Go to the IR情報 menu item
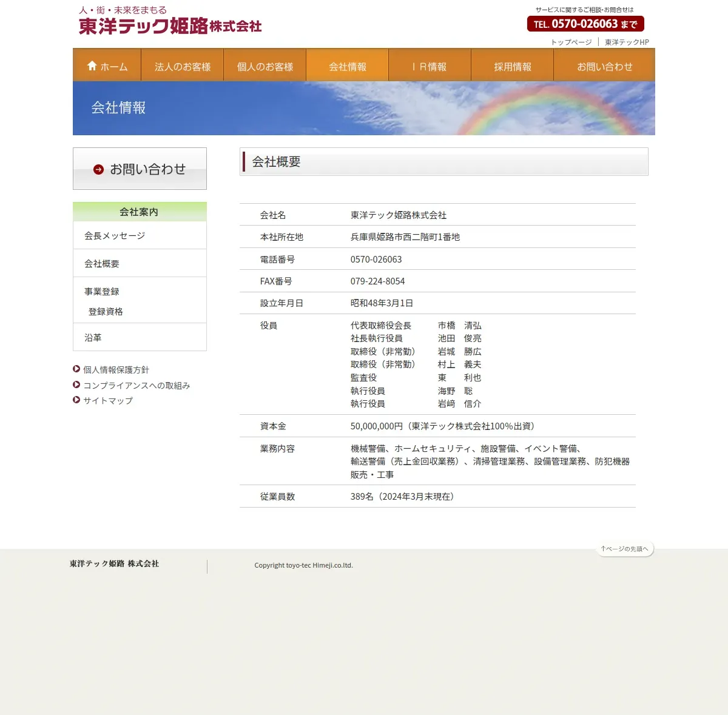728x715 pixels. pos(430,65)
